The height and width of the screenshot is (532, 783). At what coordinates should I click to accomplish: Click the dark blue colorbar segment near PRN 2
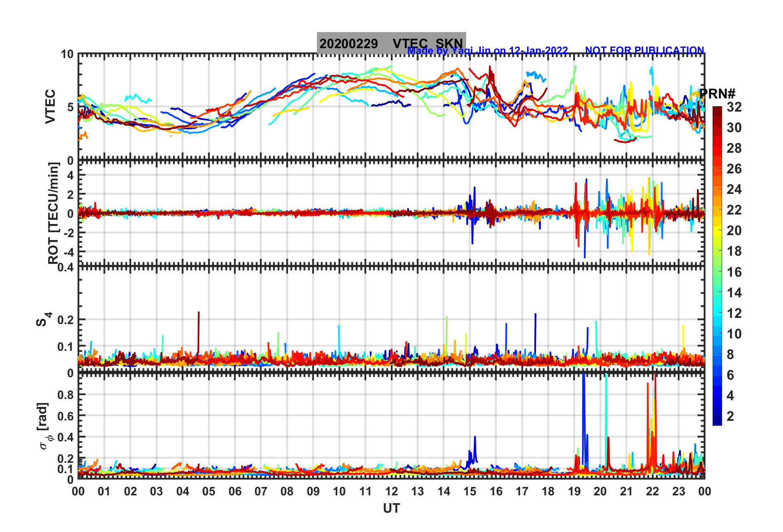click(718, 416)
